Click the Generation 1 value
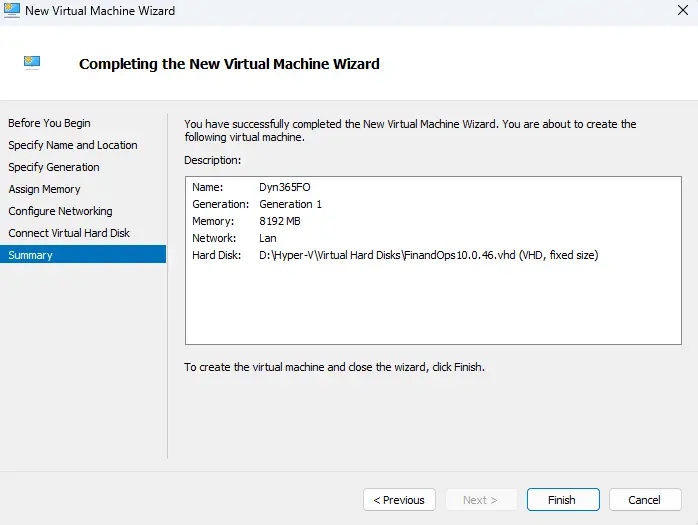This screenshot has width=698, height=525. point(290,204)
